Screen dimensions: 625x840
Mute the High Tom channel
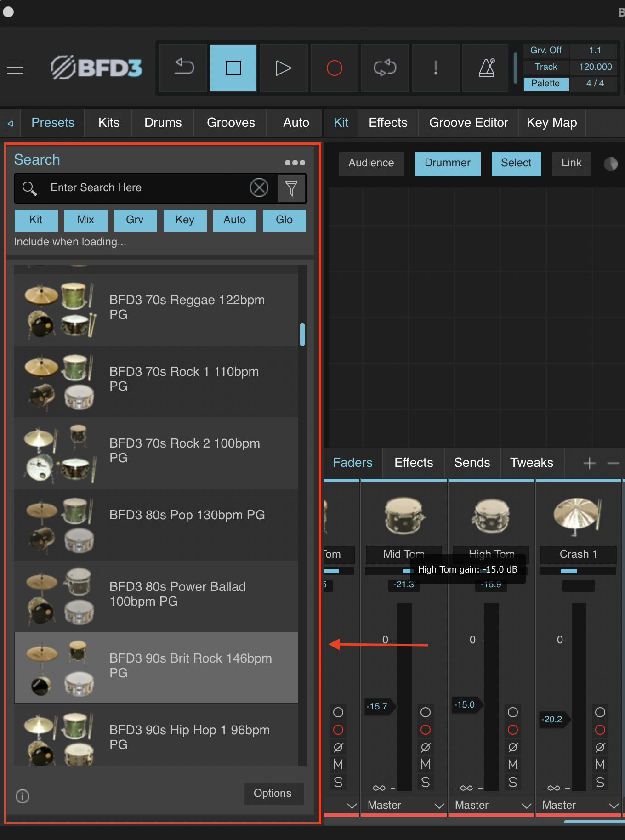point(513,765)
